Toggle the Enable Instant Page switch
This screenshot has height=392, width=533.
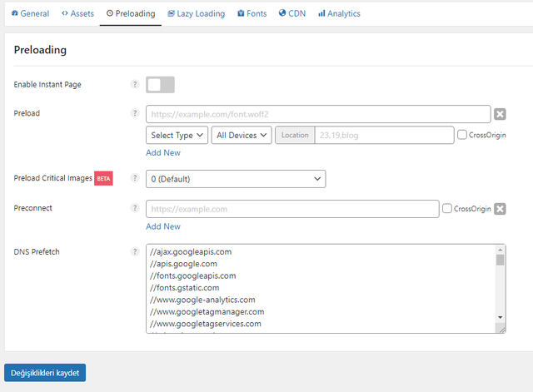(160, 85)
